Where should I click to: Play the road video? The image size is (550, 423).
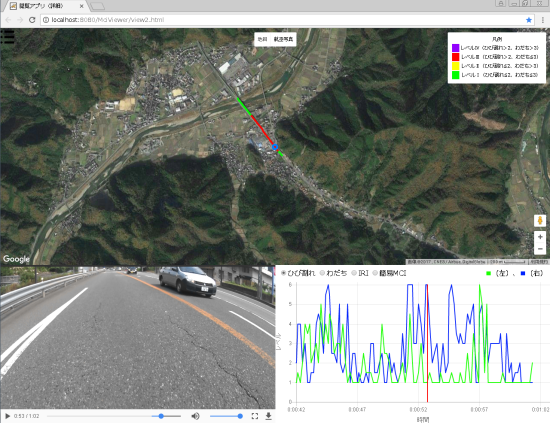click(7, 416)
